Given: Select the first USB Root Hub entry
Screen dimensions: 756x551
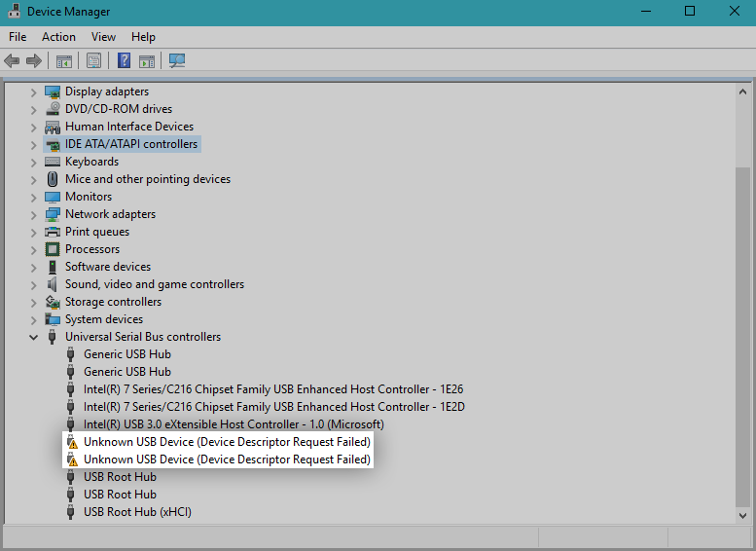Looking at the screenshot, I should point(120,477).
